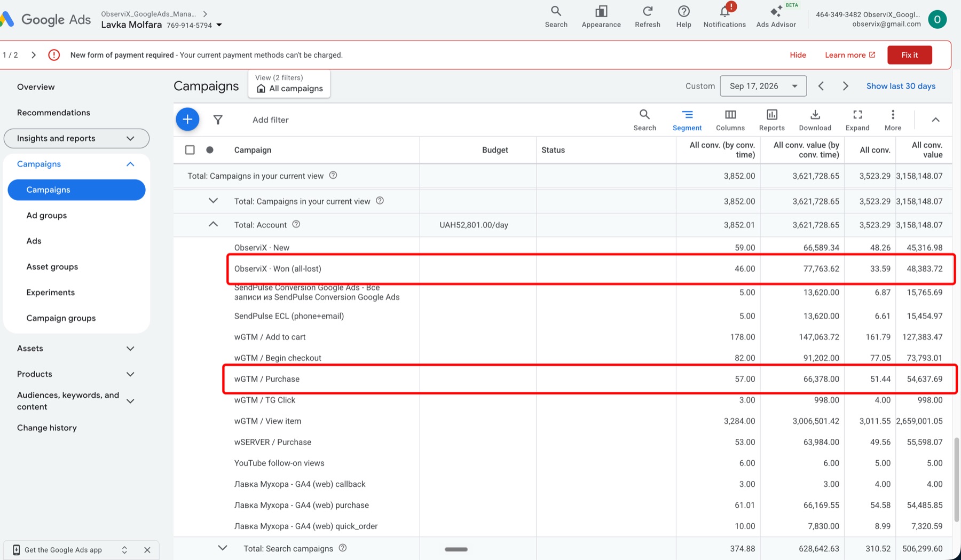Screen dimensions: 961x560
Task: Open the Help icon
Action: pos(683,17)
